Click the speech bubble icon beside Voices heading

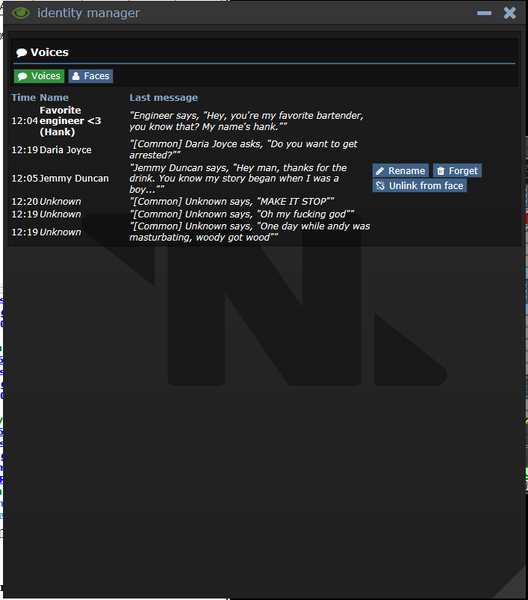21,52
